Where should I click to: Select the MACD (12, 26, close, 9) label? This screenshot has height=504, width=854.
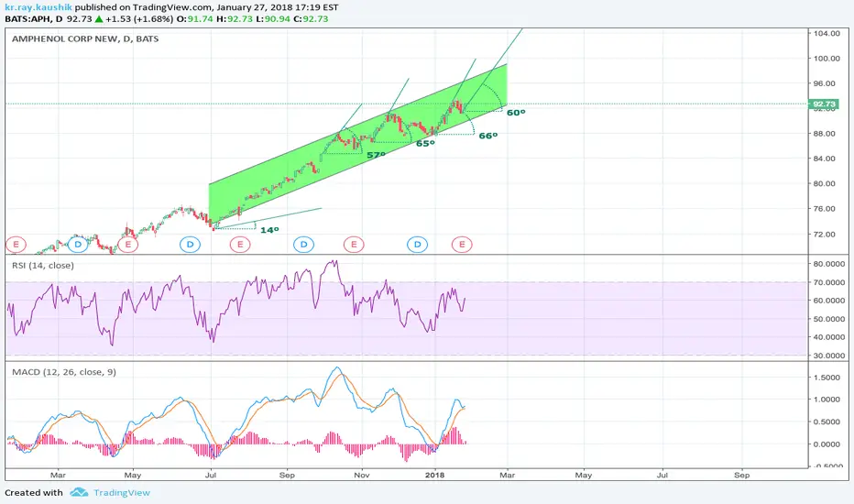64,372
